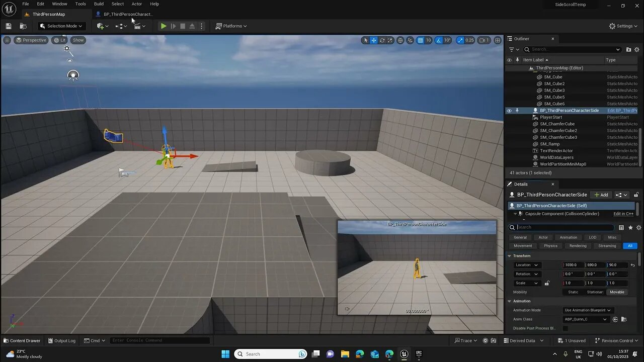Open Selection Mode dropdown

61,26
